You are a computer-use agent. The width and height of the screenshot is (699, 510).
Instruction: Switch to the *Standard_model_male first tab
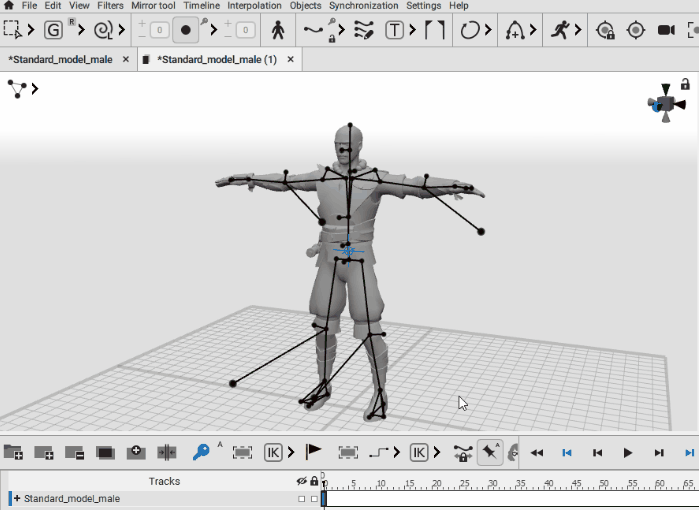(60, 60)
